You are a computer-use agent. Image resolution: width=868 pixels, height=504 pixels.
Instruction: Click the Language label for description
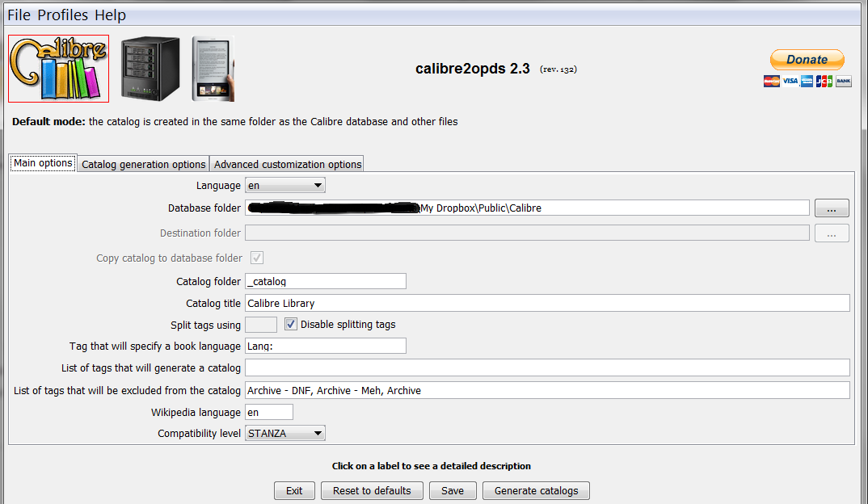coord(218,186)
